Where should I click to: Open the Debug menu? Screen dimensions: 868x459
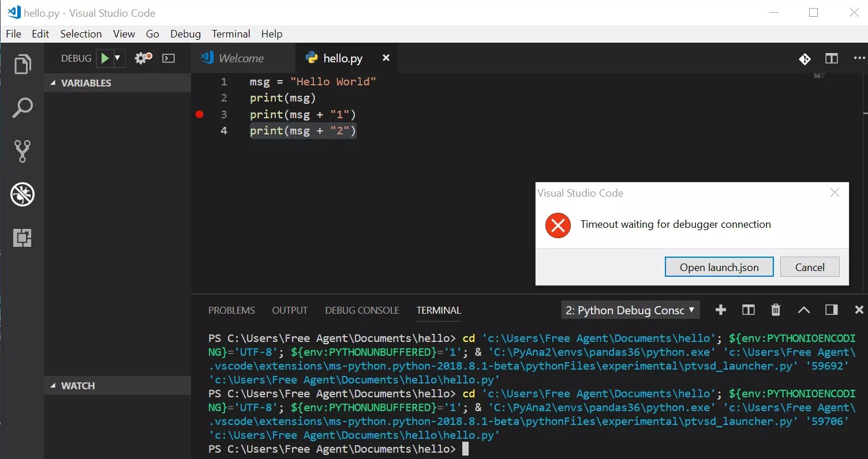[185, 34]
